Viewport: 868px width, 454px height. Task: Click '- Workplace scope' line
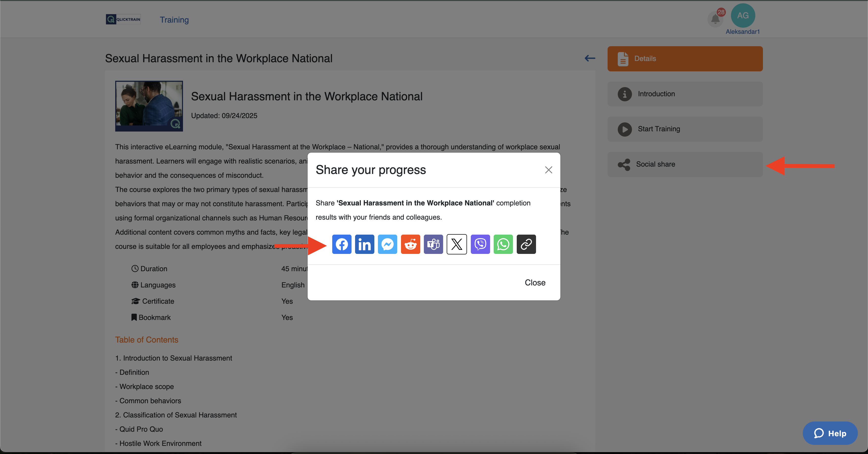(145, 386)
